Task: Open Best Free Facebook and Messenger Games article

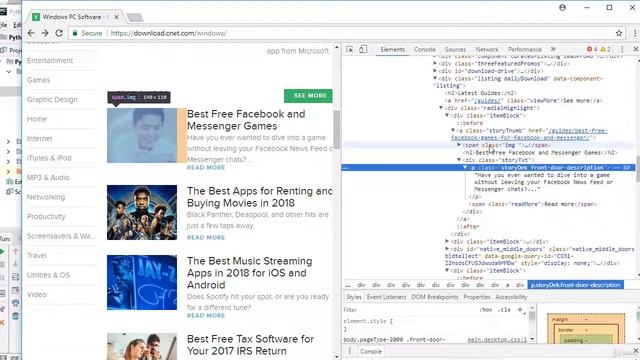Action: point(246,120)
